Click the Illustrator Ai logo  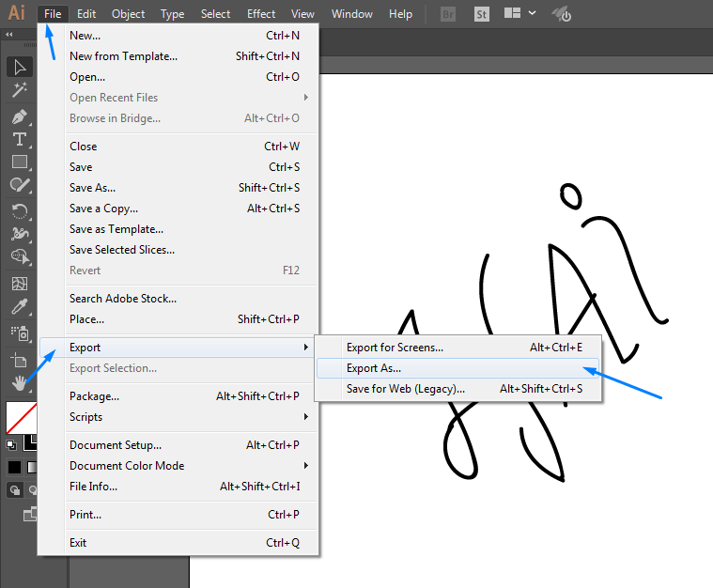[x=17, y=13]
